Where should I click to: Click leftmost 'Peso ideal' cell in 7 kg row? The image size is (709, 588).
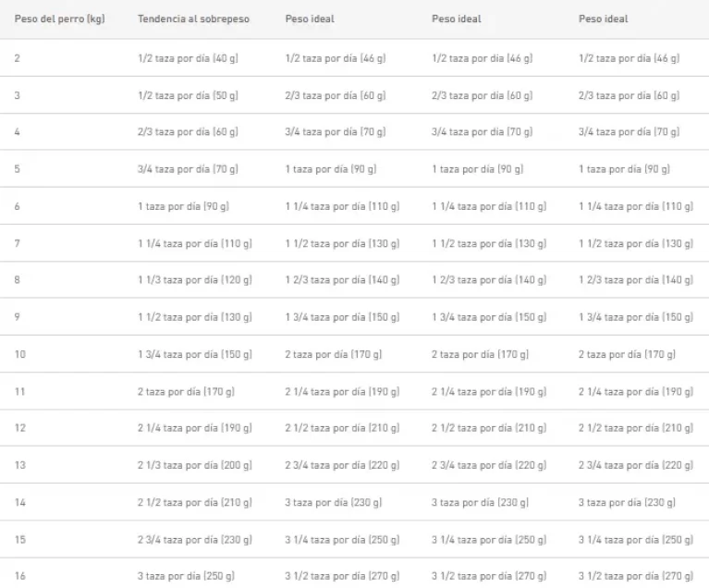pos(342,243)
